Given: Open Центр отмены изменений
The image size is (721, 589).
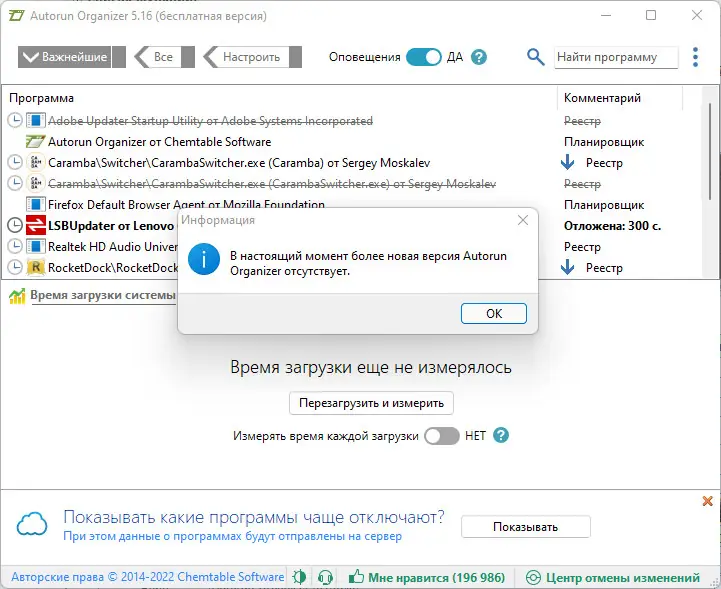Looking at the screenshot, I should click(613, 578).
